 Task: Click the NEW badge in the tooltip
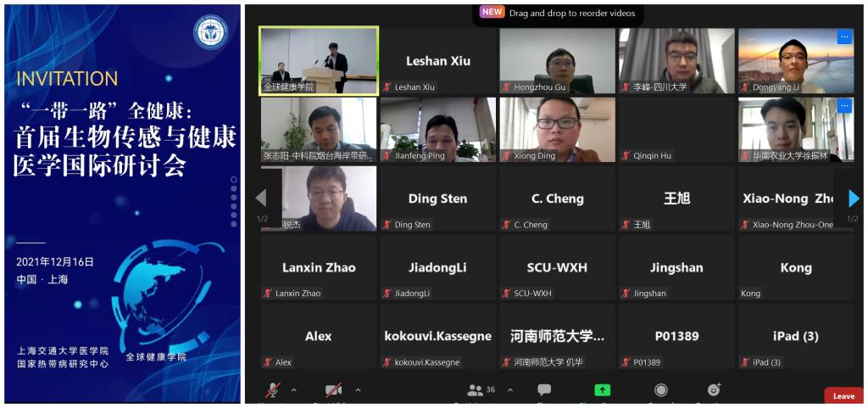(492, 13)
